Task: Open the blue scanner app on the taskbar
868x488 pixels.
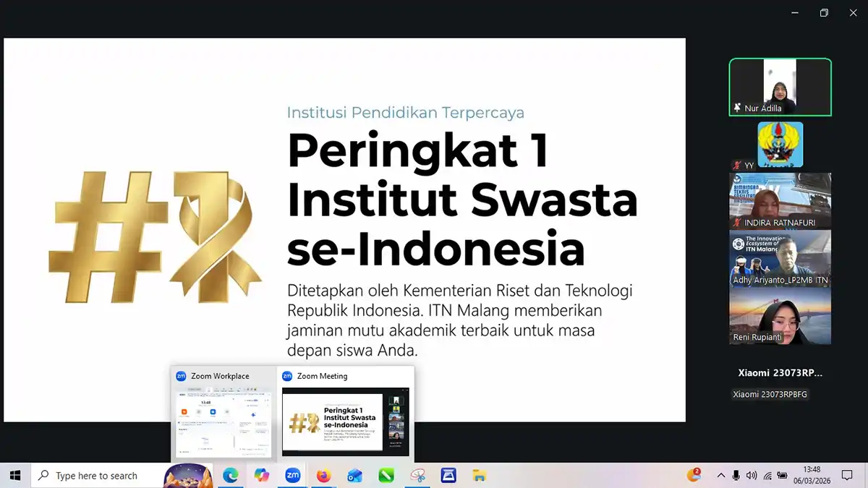Action: 448,476
